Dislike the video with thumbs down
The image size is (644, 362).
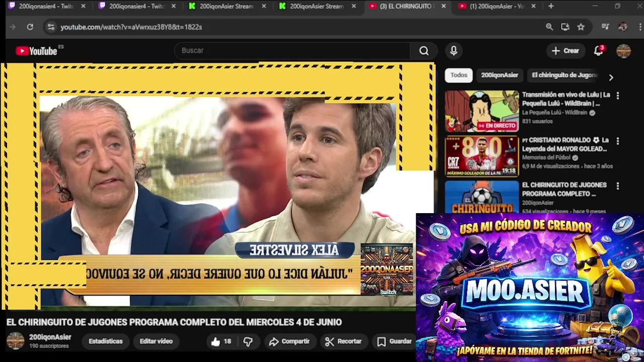(x=248, y=341)
